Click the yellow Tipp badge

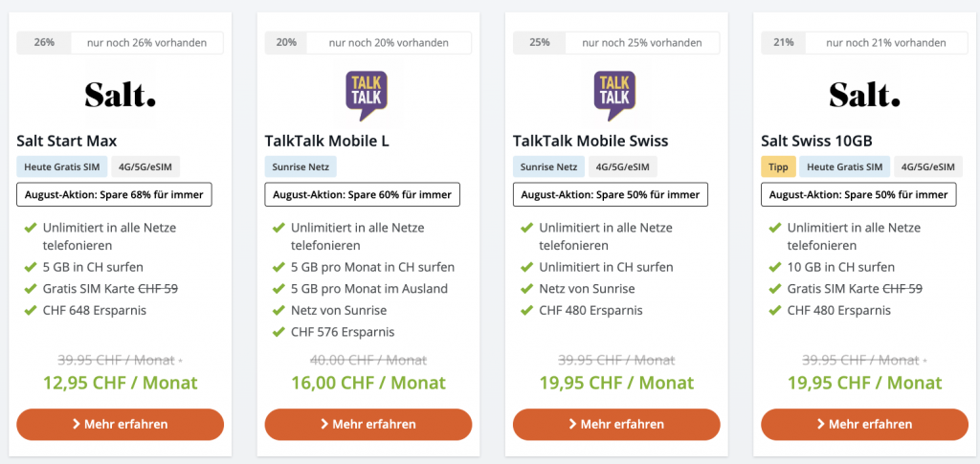point(778,167)
